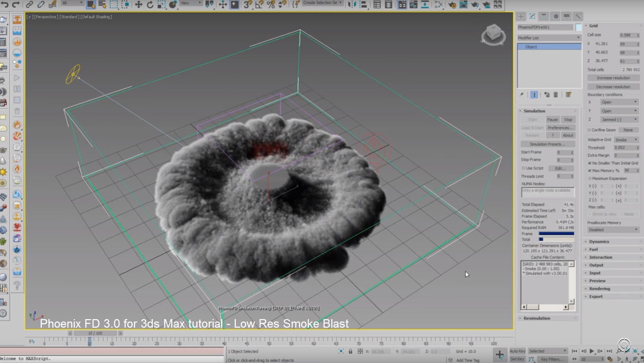Uncheck No Smaller Than Initial Grid
This screenshot has height=363, width=644.
589,163
